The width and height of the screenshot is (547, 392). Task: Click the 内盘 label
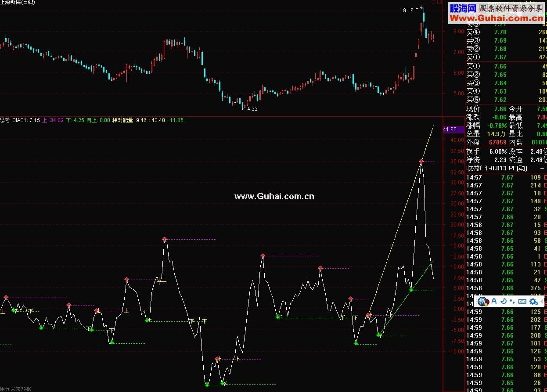pos(515,142)
